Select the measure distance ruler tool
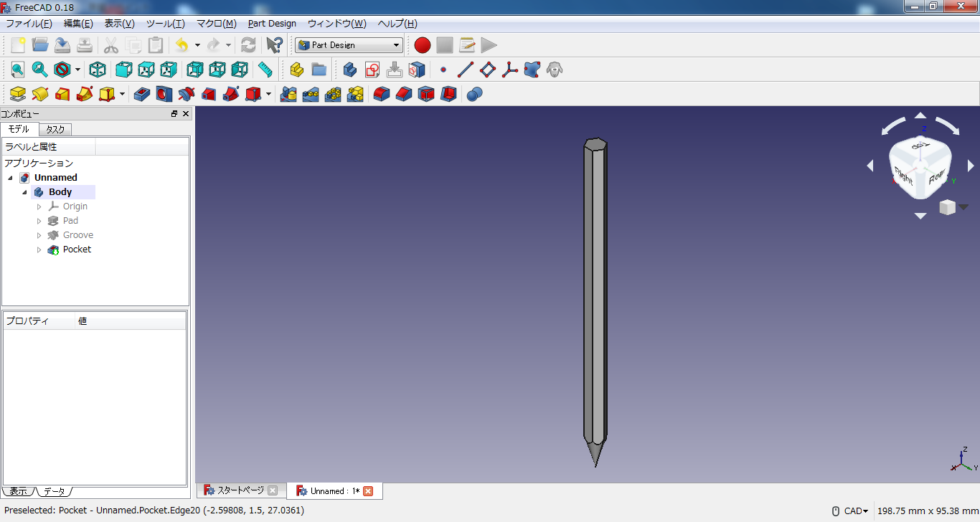Image resolution: width=980 pixels, height=522 pixels. coord(265,70)
